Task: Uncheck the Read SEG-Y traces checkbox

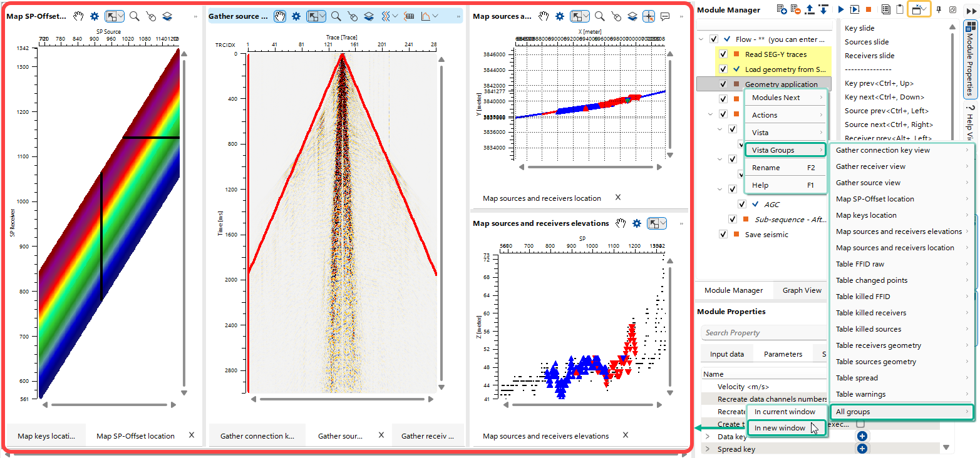Action: point(723,54)
